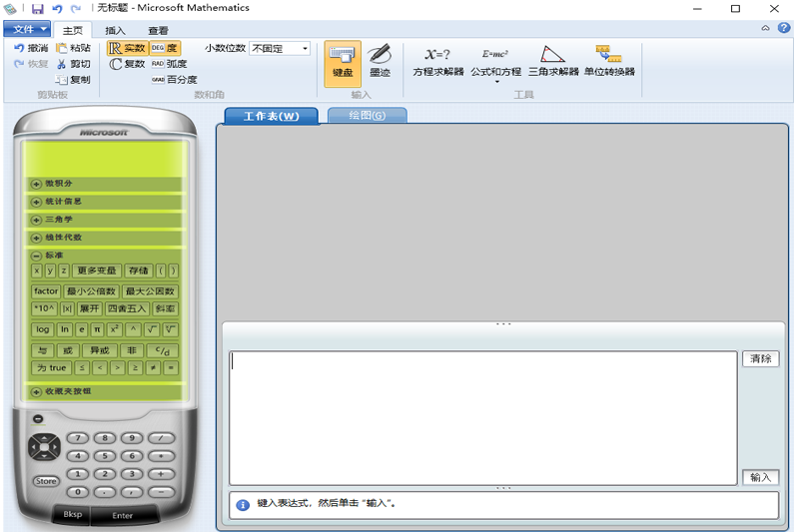Click the divide key on calculator keypad
Viewport: 799px width, 532px height.
(161, 438)
